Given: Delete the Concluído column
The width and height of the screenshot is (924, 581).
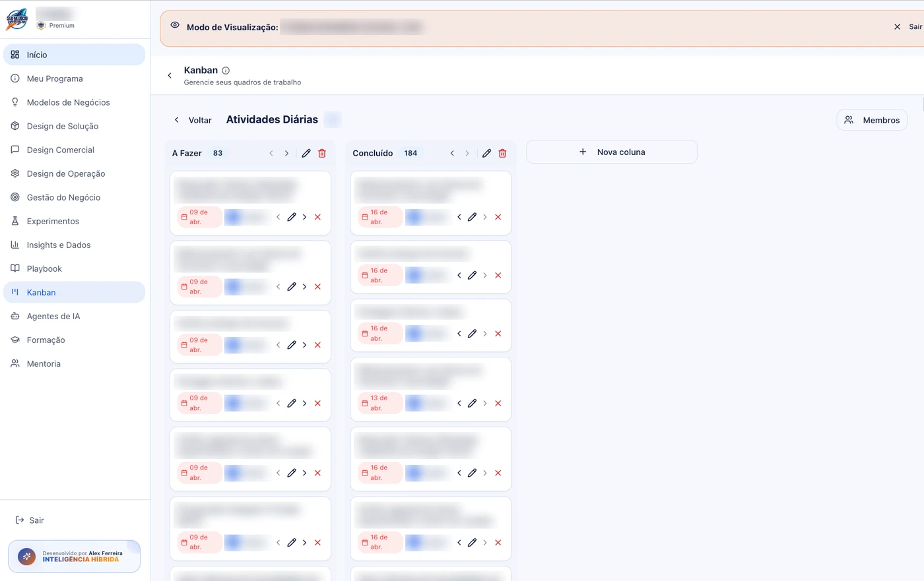Looking at the screenshot, I should pyautogui.click(x=502, y=153).
